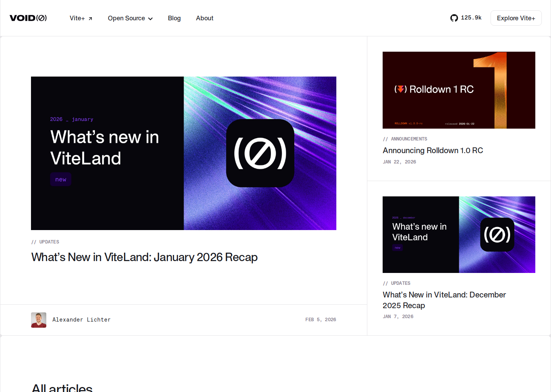Read 'Announcing Rolldown 1.0 RC' article

433,150
